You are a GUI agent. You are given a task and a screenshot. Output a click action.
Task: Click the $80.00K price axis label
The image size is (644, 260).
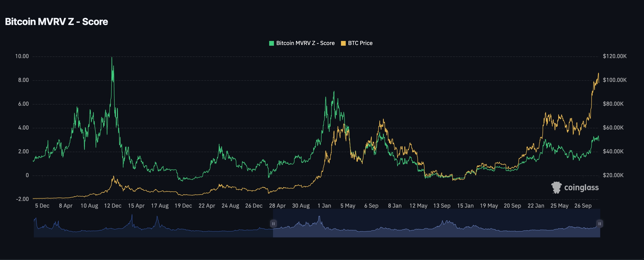(x=613, y=104)
